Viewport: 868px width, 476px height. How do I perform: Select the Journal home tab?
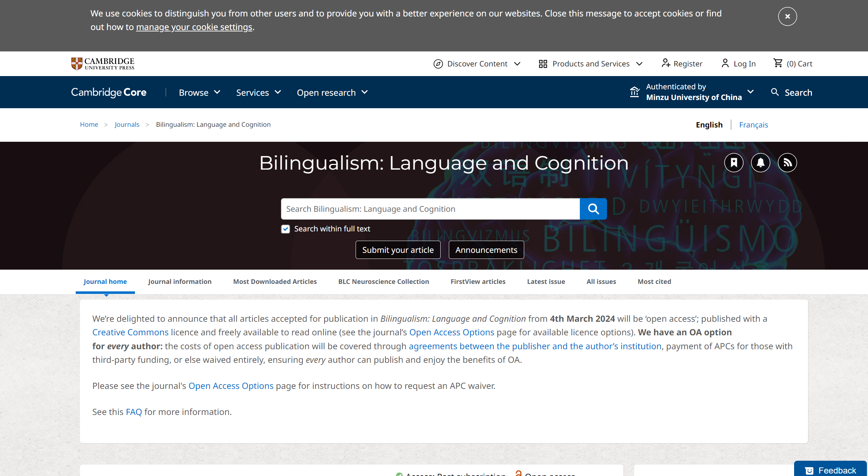(x=105, y=281)
